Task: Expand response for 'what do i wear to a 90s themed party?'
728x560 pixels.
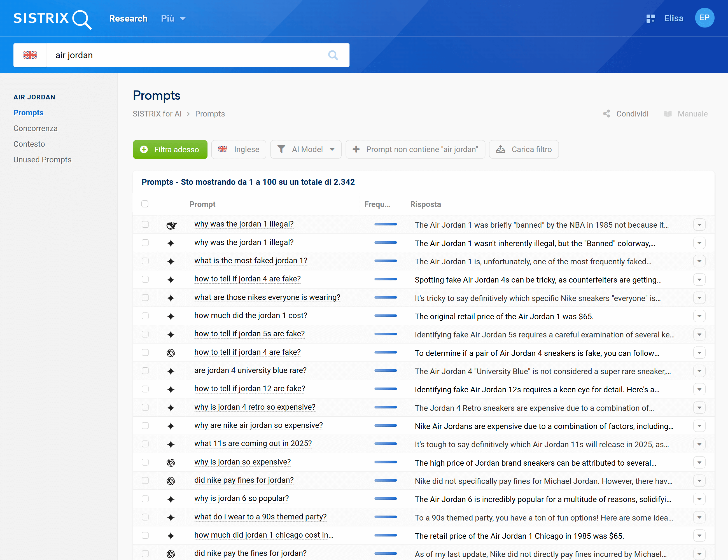Action: pos(699,517)
